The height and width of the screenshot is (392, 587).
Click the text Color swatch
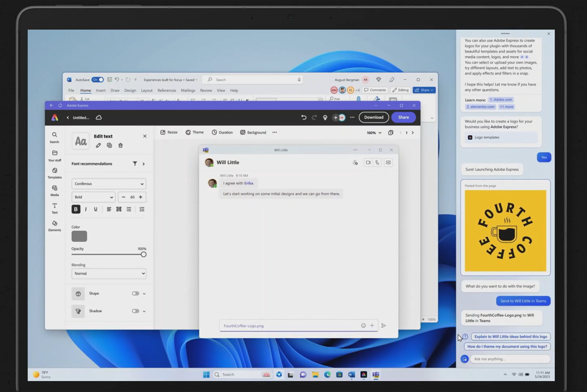(79, 236)
